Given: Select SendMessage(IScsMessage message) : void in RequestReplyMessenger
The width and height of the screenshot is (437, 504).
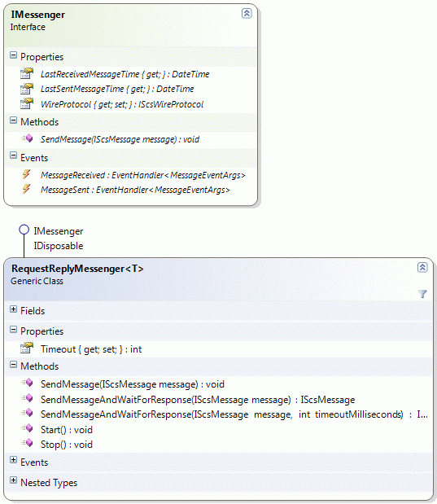Looking at the screenshot, I should coord(133,384).
